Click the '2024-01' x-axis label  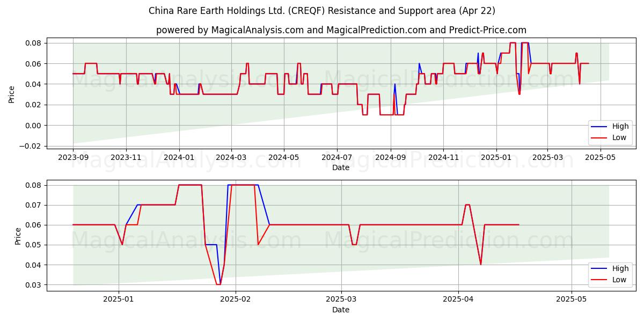(x=179, y=158)
